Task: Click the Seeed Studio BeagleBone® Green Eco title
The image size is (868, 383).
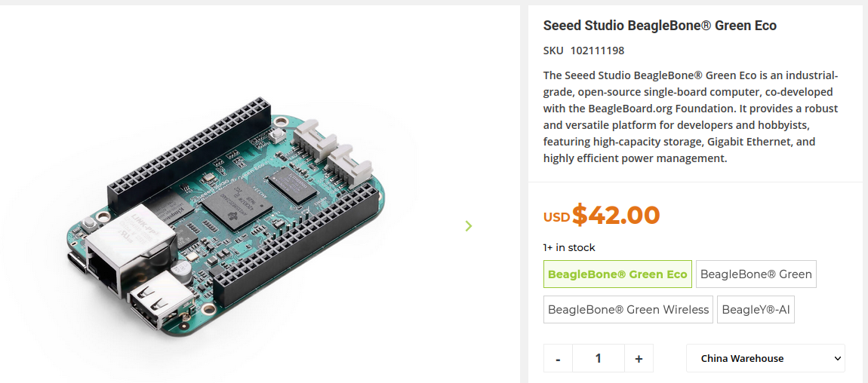Action: (x=660, y=26)
